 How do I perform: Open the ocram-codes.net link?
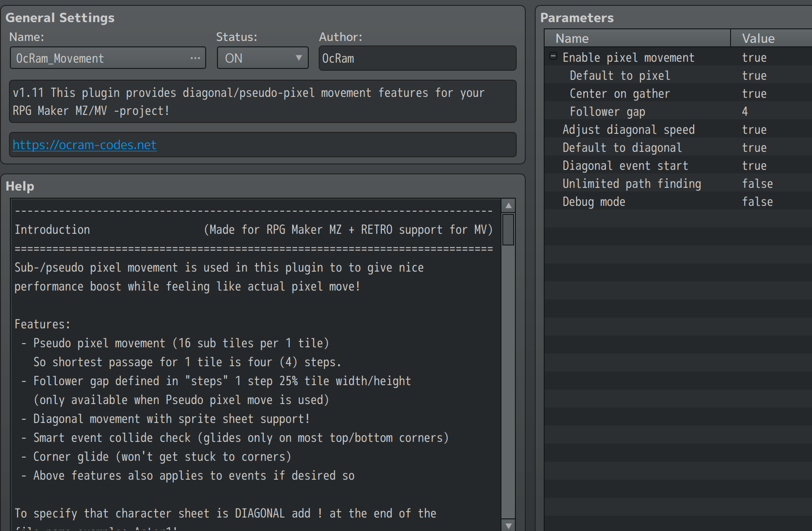85,145
